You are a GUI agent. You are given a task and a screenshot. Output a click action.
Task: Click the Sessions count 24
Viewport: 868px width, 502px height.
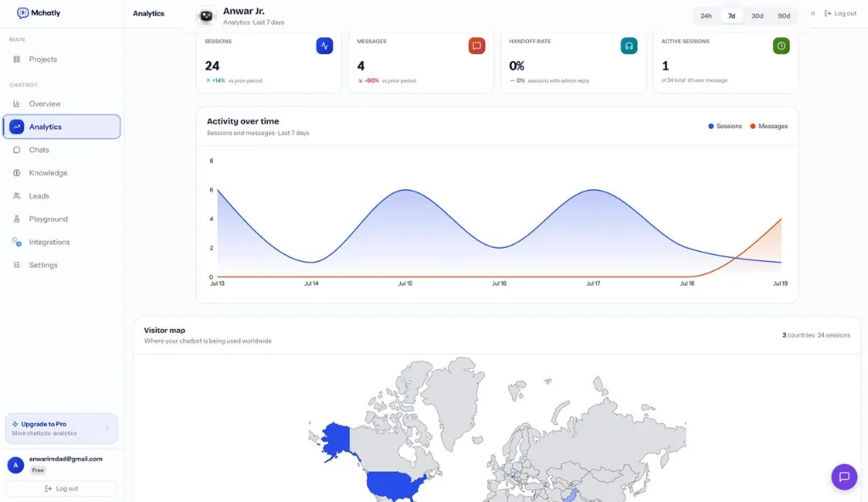coord(212,66)
